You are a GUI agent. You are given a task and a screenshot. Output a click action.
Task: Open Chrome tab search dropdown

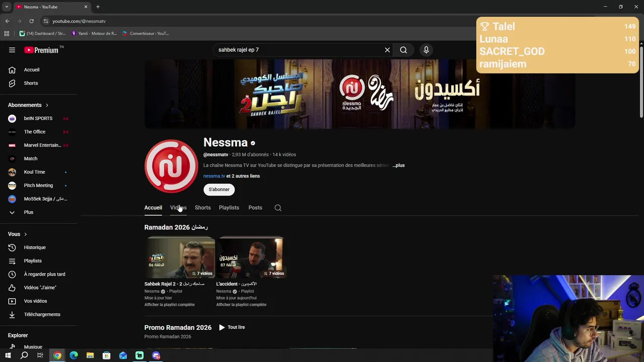tap(7, 7)
